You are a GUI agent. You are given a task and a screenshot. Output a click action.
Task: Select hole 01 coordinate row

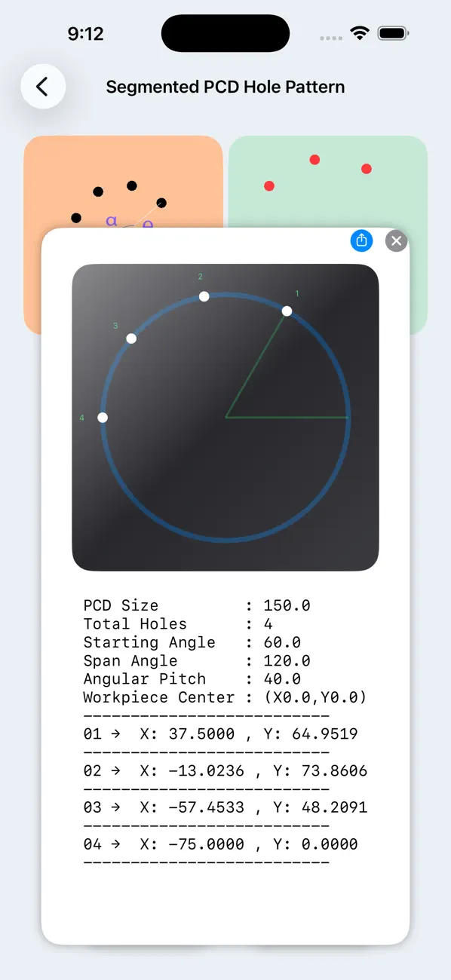pos(220,734)
